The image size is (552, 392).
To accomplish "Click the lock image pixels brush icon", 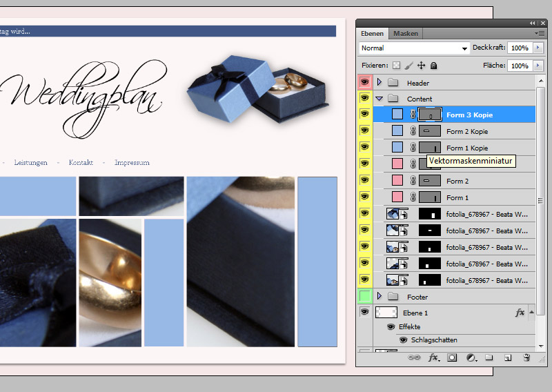I will pyautogui.click(x=408, y=66).
